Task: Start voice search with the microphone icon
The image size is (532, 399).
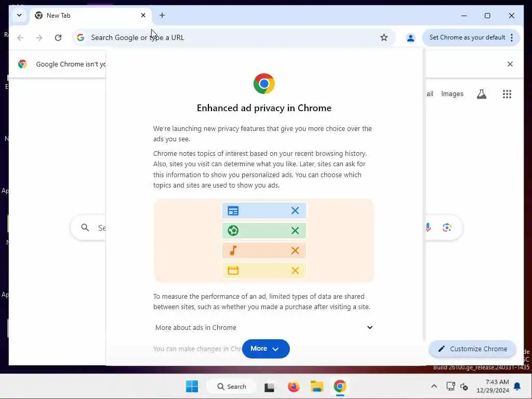Action: tap(428, 228)
